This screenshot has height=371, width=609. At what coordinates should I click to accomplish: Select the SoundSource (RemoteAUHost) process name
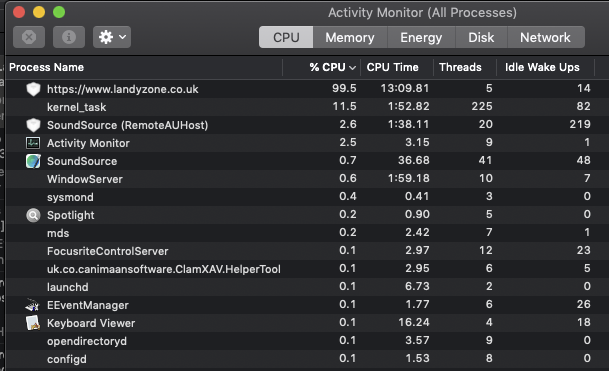click(x=127, y=125)
